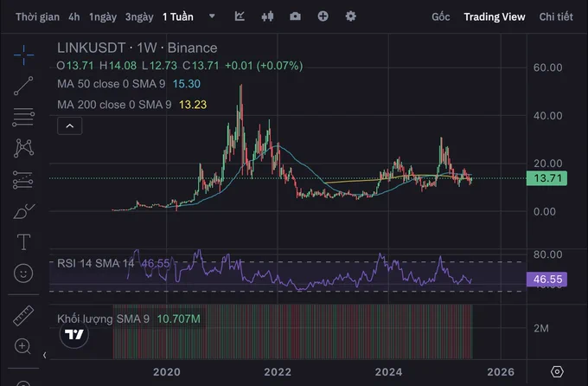This screenshot has height=386, width=588.
Task: Open the technical indicators chart icon
Action: point(240,16)
